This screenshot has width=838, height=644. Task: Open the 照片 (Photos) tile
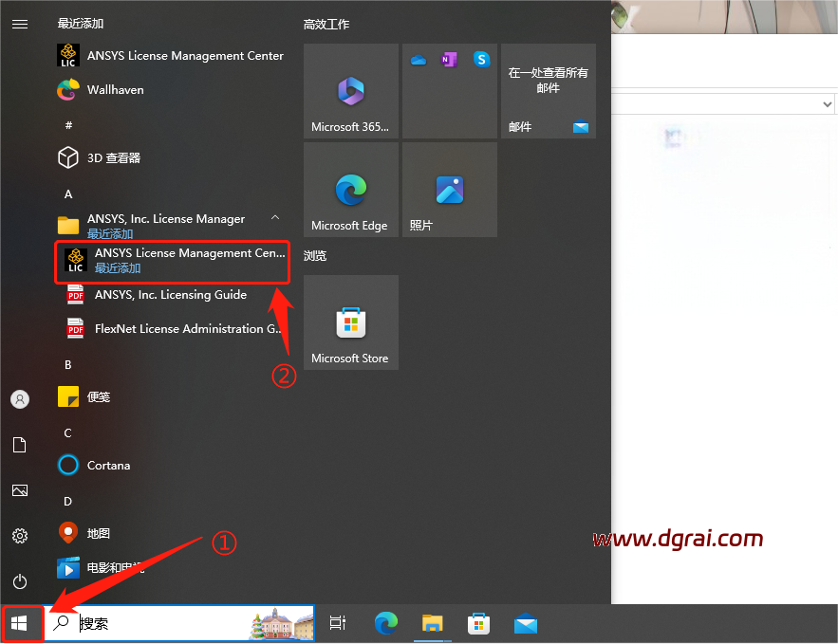tap(449, 191)
